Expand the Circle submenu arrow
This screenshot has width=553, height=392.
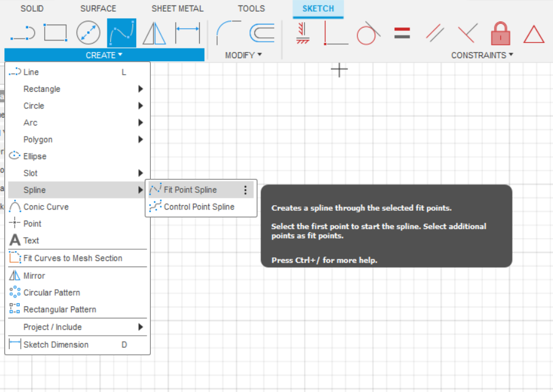pos(140,106)
